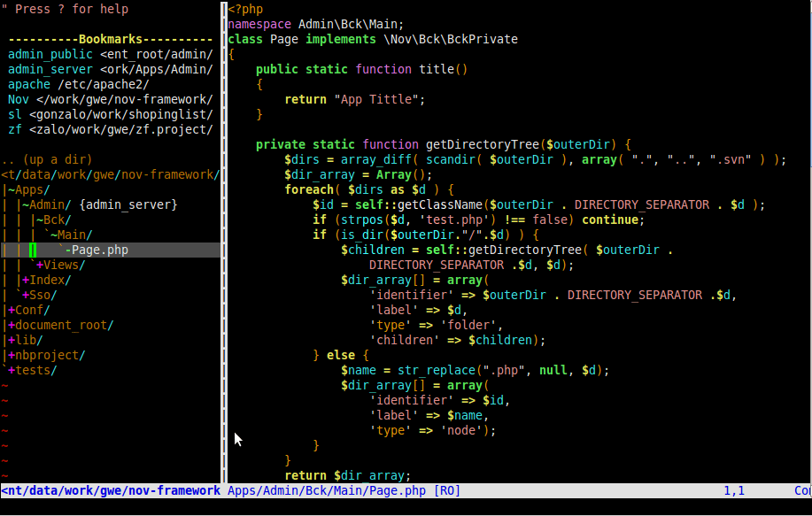Open the zf bookmark entry
Image resolution: width=812 pixels, height=516 pixels.
tap(111, 129)
